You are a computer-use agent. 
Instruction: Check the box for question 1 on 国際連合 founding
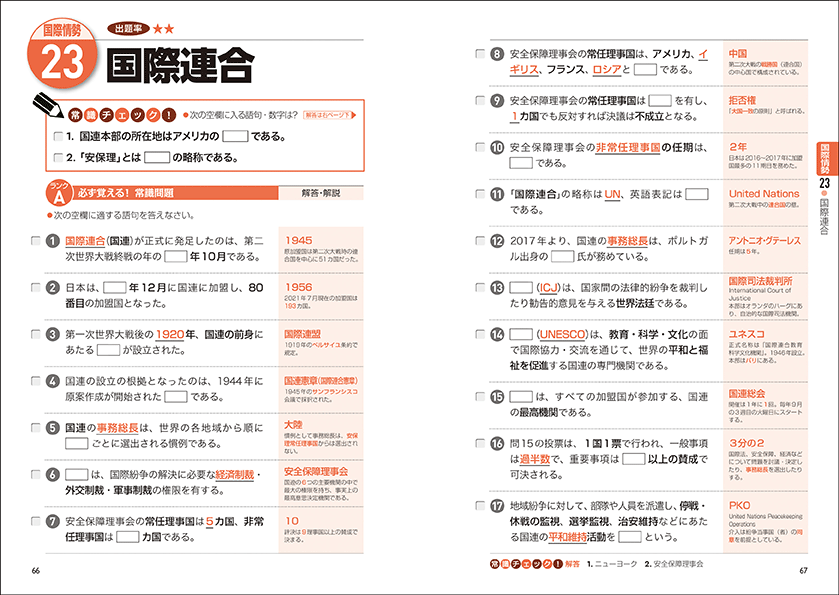(x=36, y=241)
